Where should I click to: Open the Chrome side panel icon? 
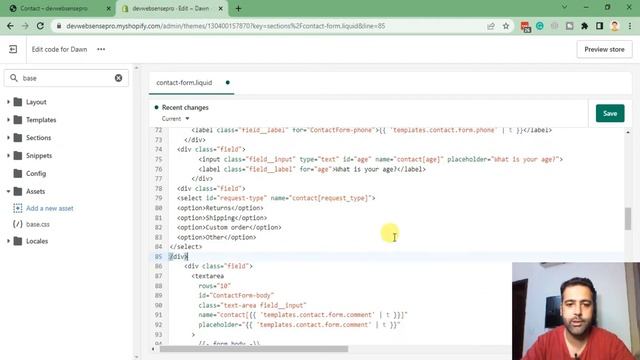pyautogui.click(x=600, y=26)
